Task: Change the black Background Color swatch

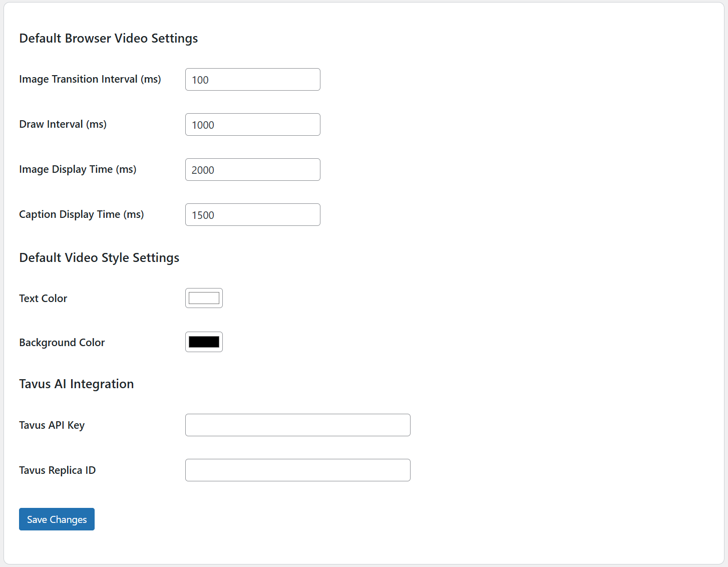Action: [204, 342]
